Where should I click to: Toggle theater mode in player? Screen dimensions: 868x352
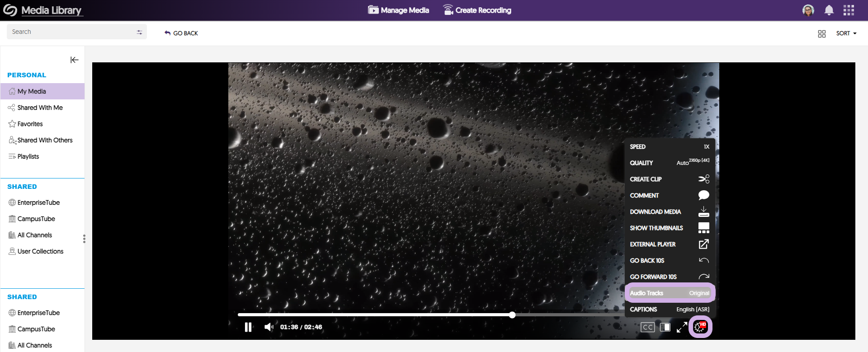point(665,327)
